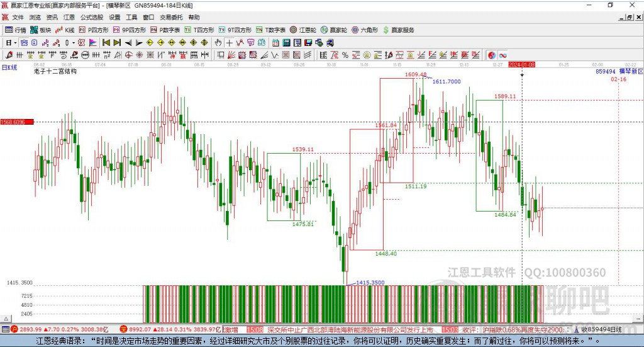644x347 pixels.
Task: Jump to first bar with skip-to-start icon
Action: tap(106, 42)
